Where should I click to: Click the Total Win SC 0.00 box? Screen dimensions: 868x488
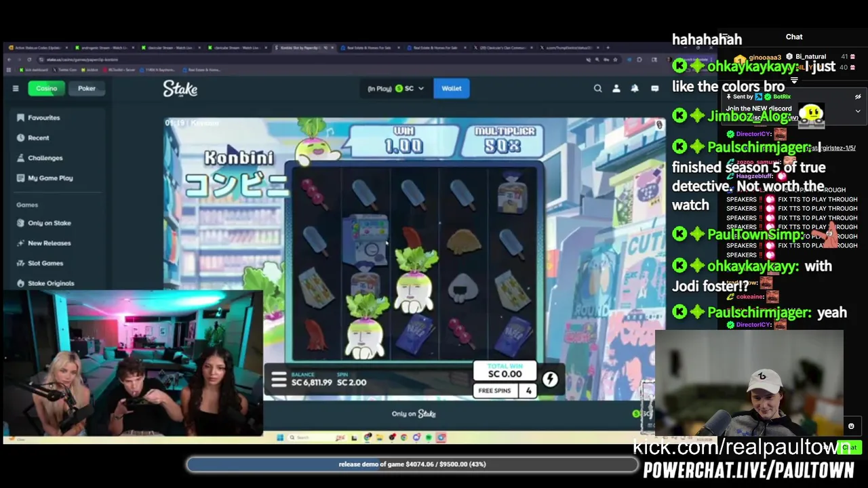coord(505,371)
